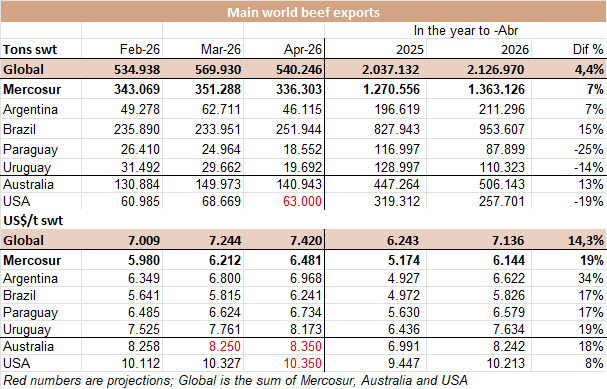Select Brazil price value 5.641
The height and width of the screenshot is (389, 607).
[x=144, y=295]
